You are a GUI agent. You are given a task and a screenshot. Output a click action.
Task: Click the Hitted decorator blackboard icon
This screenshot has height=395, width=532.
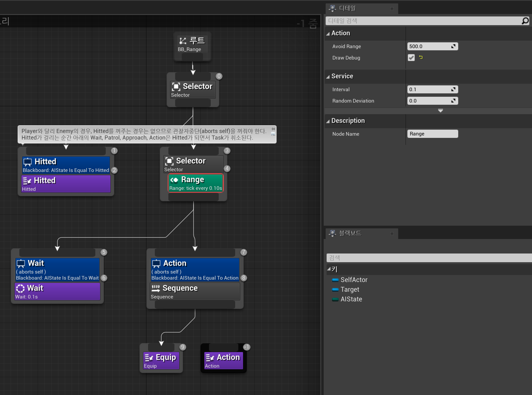(28, 162)
